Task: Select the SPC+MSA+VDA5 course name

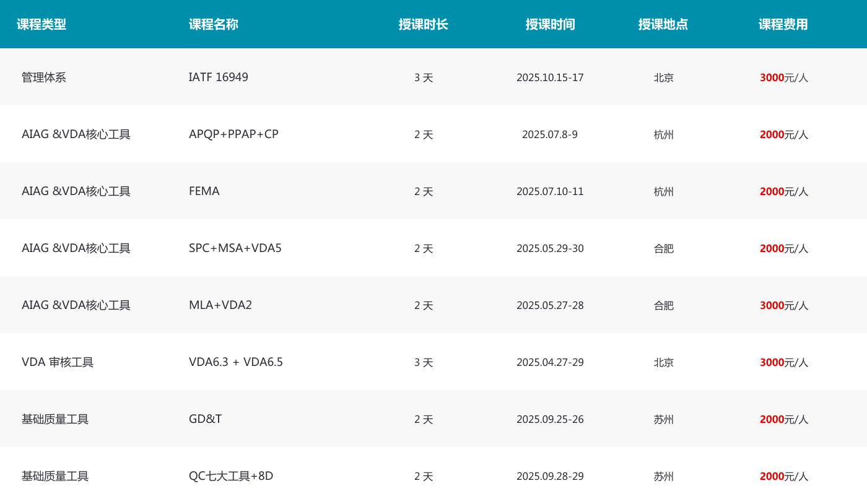Action: 235,248
